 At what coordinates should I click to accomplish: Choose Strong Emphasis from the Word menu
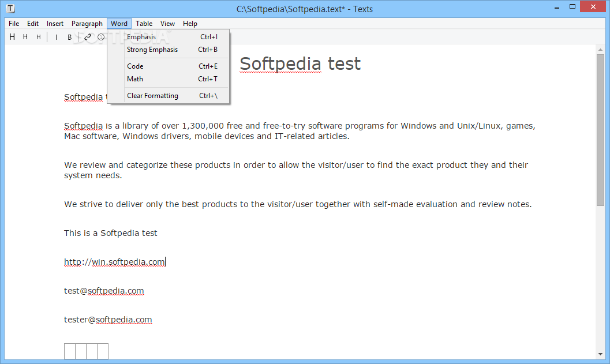169,50
